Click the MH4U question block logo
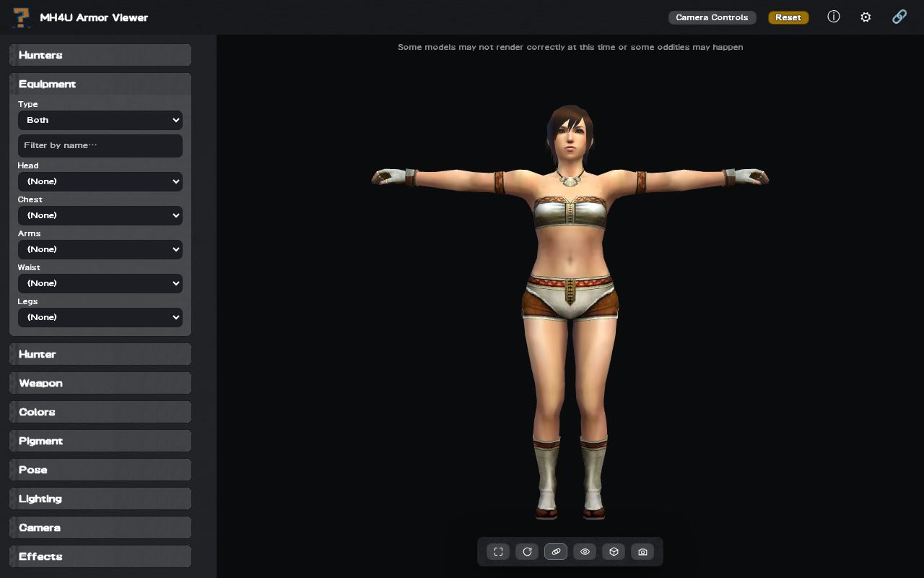Viewport: 924px width, 578px height. click(x=22, y=17)
